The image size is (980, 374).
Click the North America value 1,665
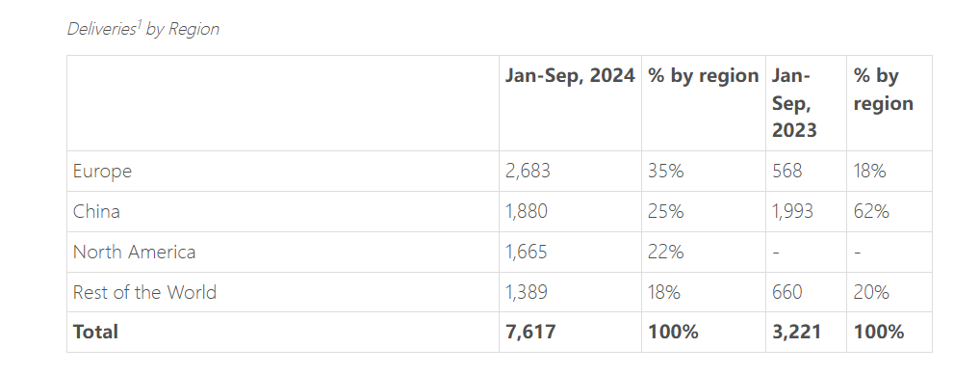click(x=527, y=252)
